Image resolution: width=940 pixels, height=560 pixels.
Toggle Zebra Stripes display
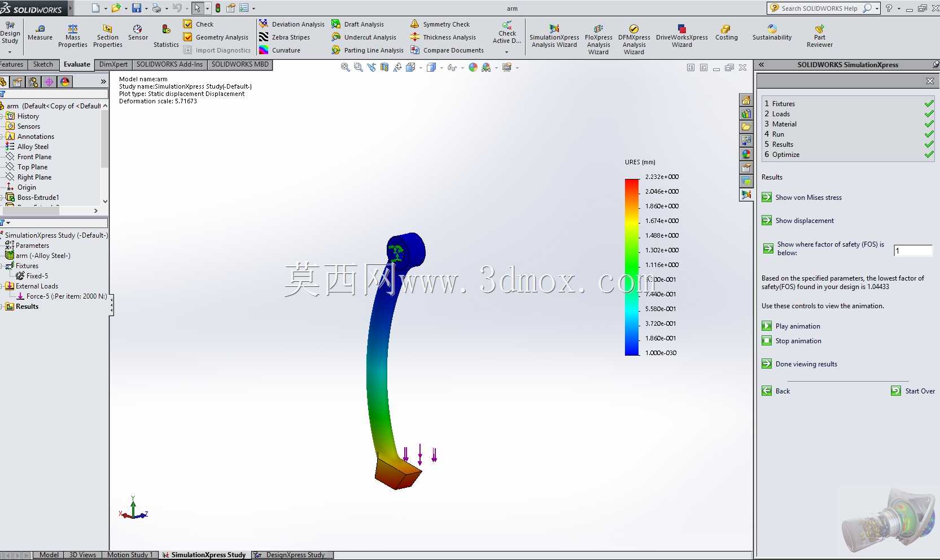(x=285, y=37)
